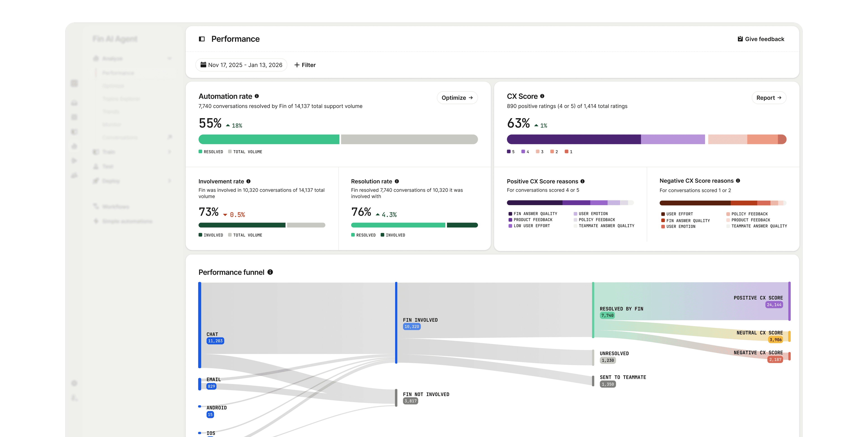Click the 0.5% decrease indicator
This screenshot has width=868, height=437.
234,215
